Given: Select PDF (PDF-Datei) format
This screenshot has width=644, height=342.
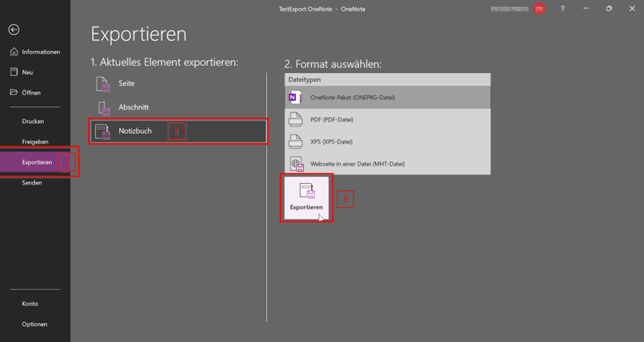Looking at the screenshot, I should click(x=388, y=119).
